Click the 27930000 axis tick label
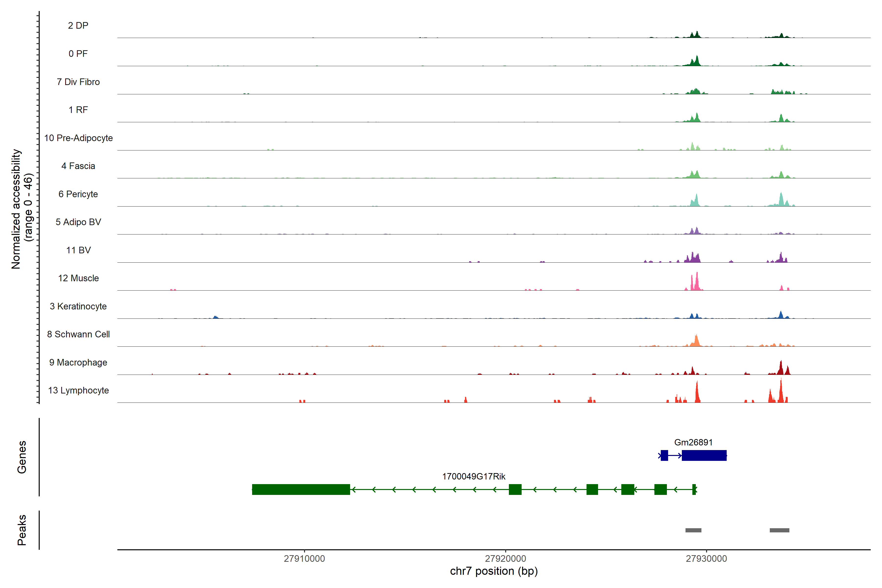Image resolution: width=882 pixels, height=588 pixels. coord(706,558)
